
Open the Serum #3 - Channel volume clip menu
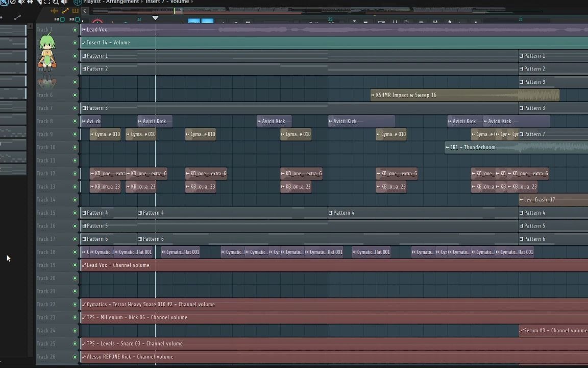click(x=521, y=331)
